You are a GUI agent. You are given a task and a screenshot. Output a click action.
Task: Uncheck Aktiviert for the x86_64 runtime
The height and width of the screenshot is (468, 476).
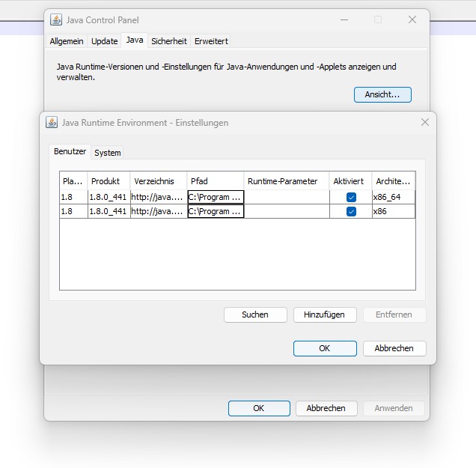(x=351, y=197)
